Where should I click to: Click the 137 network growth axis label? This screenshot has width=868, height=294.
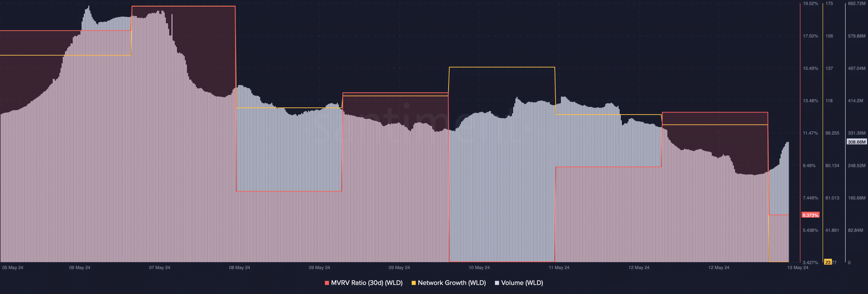point(829,68)
